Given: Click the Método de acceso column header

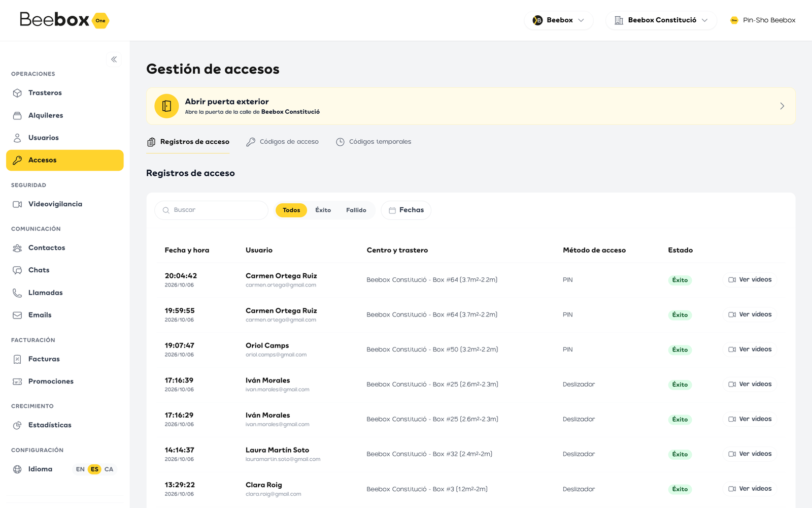Looking at the screenshot, I should (x=594, y=250).
